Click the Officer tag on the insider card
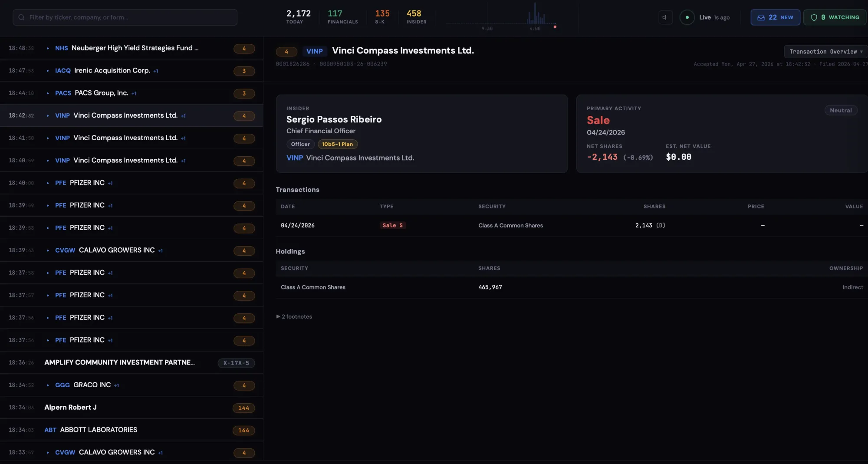 tap(300, 144)
